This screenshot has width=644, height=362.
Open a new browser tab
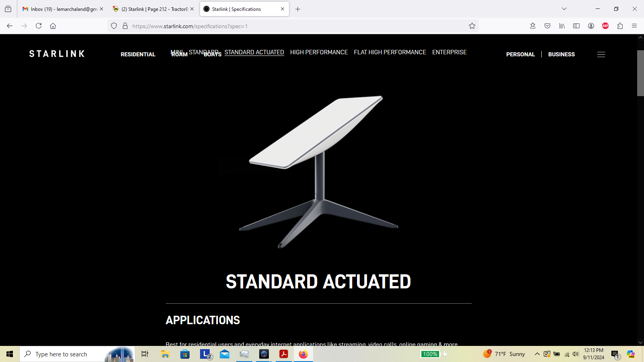(x=298, y=9)
